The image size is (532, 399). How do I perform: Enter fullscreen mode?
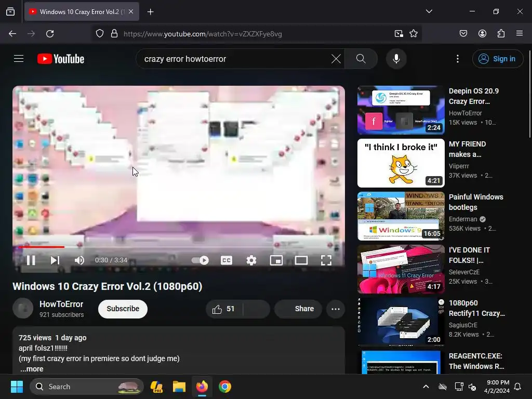coord(326,260)
